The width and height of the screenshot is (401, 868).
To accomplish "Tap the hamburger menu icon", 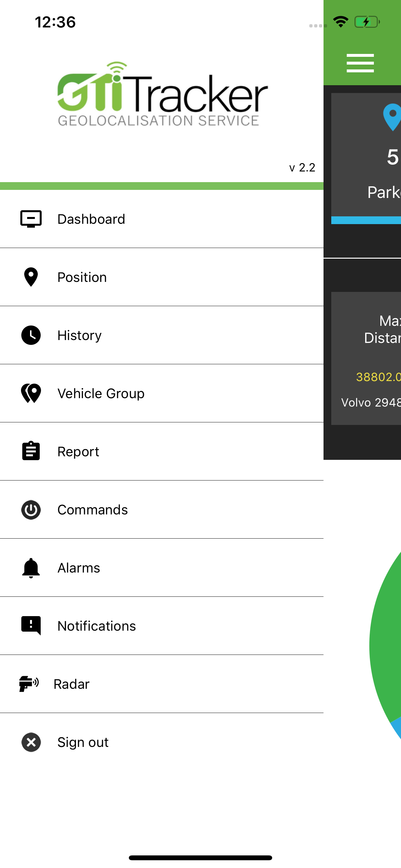I will [360, 63].
